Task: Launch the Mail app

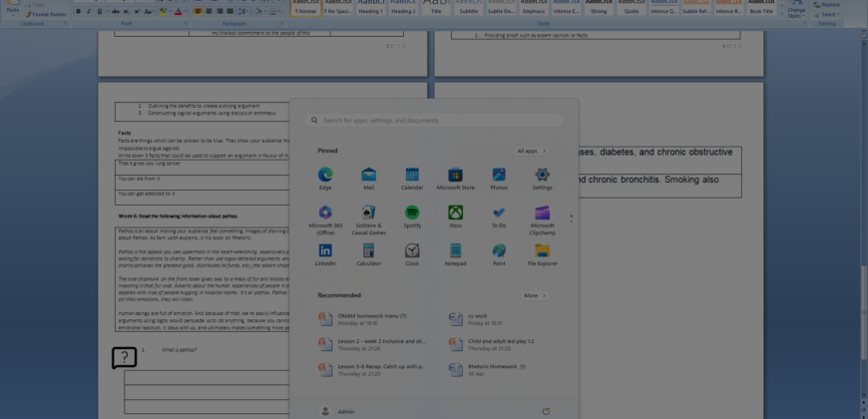Action: tap(369, 180)
